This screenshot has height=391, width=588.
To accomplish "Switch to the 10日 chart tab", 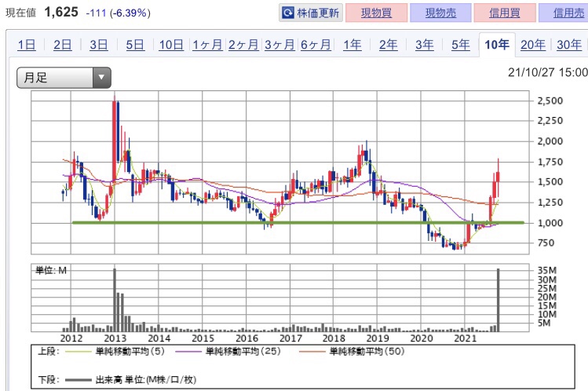I will pos(171,45).
